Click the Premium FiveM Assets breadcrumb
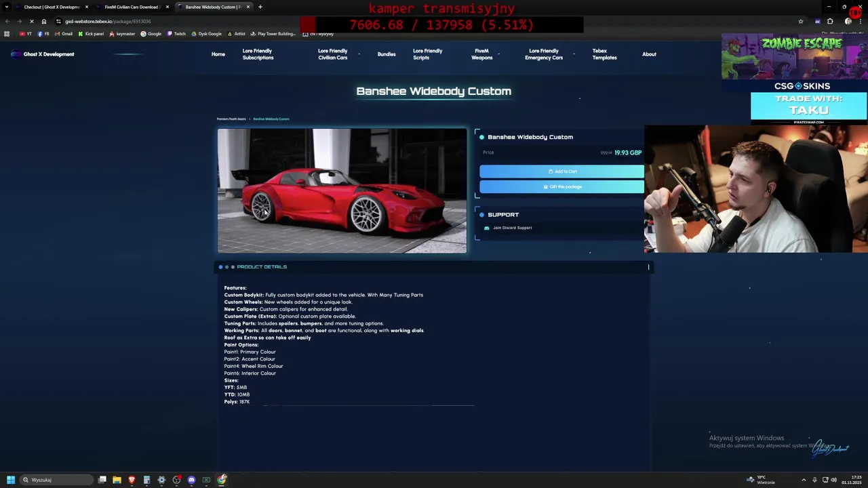The image size is (868, 488). click(231, 119)
